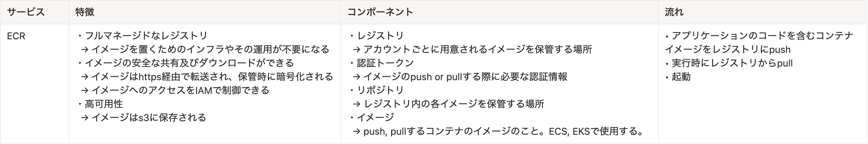Screen dimensions: 868x144
Task: Click the line mentioning ECS, EKSで使用する
Action: (x=499, y=131)
